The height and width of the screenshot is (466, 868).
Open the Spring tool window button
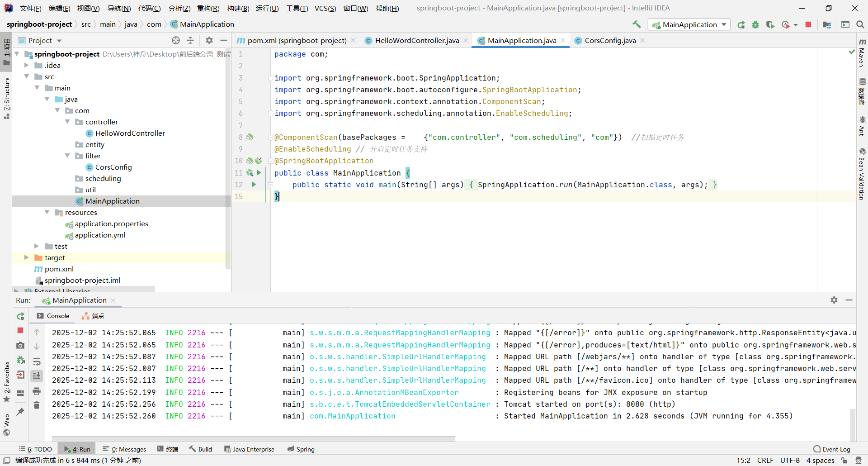(x=301, y=449)
